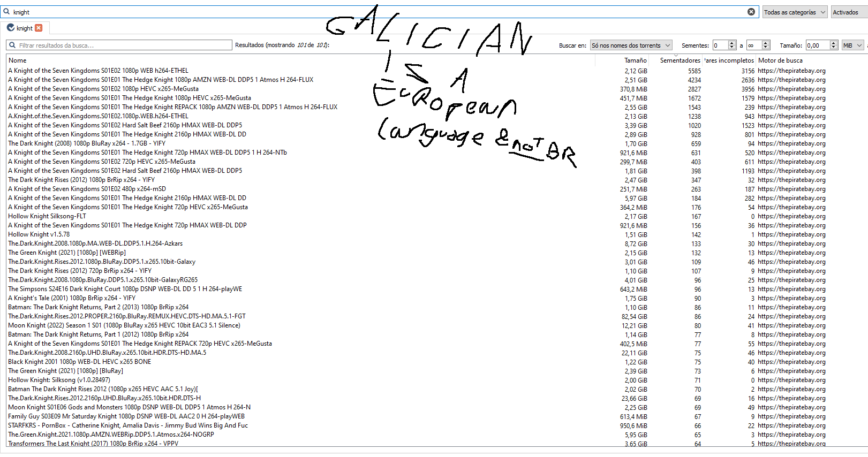This screenshot has width=868, height=457.
Task: Click the thepiratebay.org link in the A Knight's Tale row
Action: pos(791,298)
